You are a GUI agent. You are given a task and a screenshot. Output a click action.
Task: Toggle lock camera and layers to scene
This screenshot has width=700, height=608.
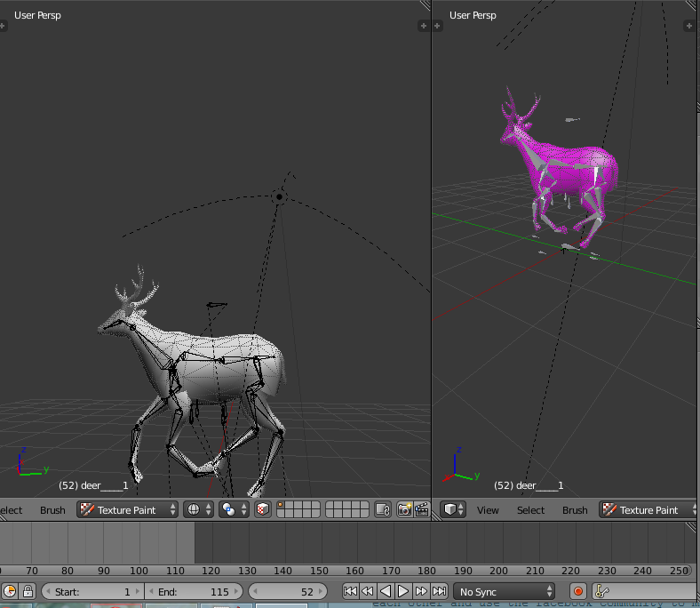[x=383, y=509]
